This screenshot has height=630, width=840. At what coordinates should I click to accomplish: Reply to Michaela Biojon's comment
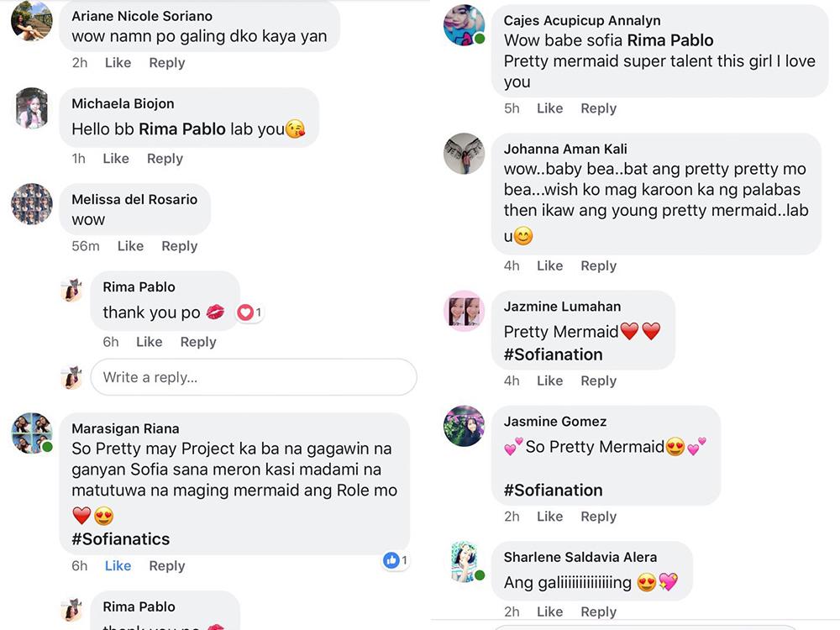pyautogui.click(x=165, y=159)
